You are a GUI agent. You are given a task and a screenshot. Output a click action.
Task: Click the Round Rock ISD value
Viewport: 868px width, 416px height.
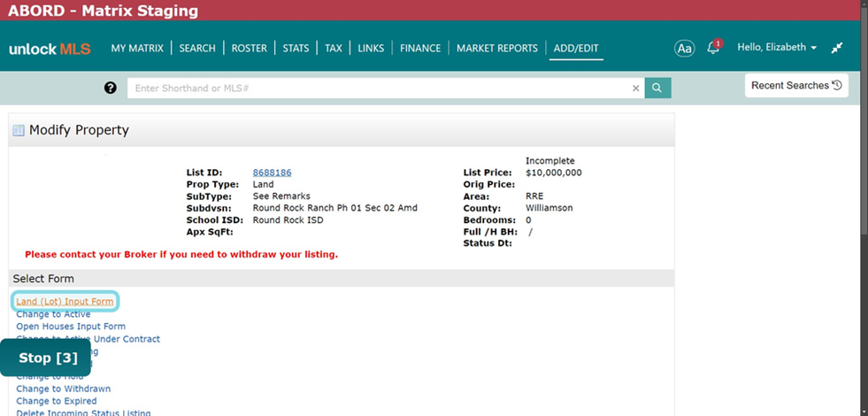coord(288,220)
